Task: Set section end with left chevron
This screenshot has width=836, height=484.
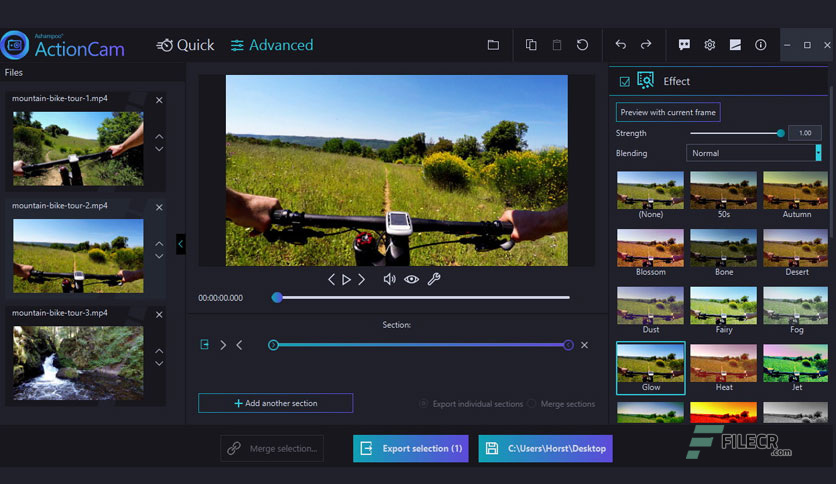Action: (239, 345)
